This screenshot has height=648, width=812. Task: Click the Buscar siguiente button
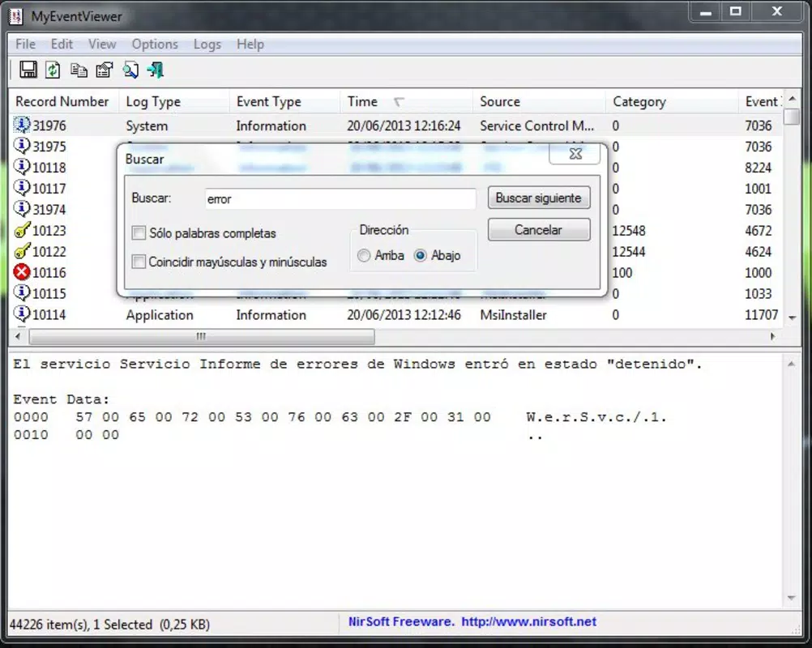(x=539, y=198)
